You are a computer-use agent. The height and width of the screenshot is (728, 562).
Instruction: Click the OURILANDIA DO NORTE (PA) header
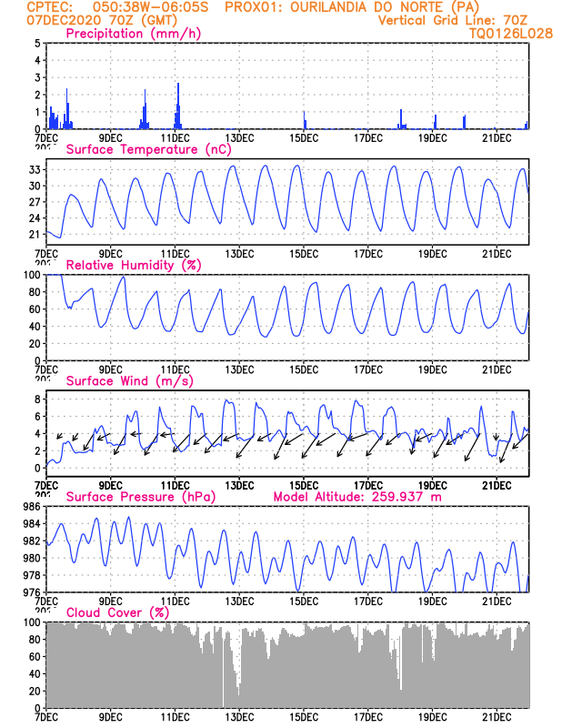pos(352,7)
